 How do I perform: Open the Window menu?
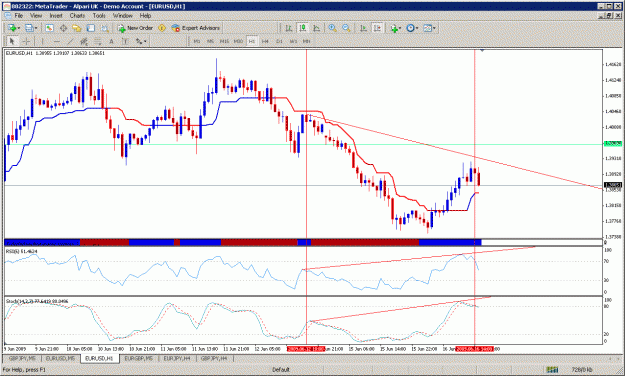(122, 16)
